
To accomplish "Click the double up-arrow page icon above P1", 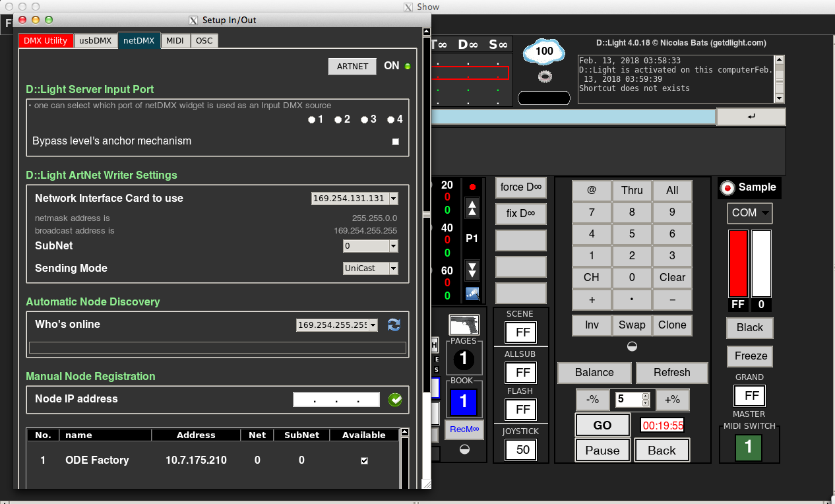I will [472, 210].
